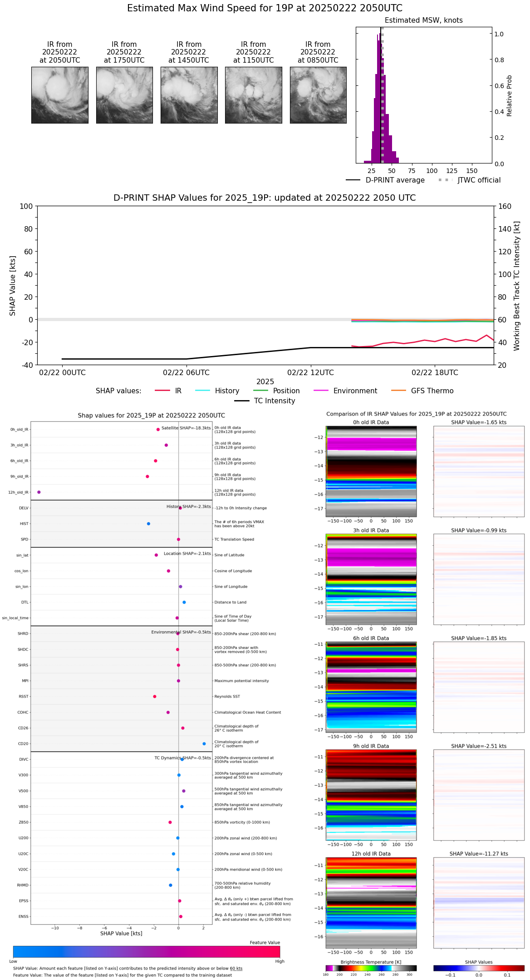Select the 1450UTC IR satellite image
530x980 pixels.
[x=189, y=95]
